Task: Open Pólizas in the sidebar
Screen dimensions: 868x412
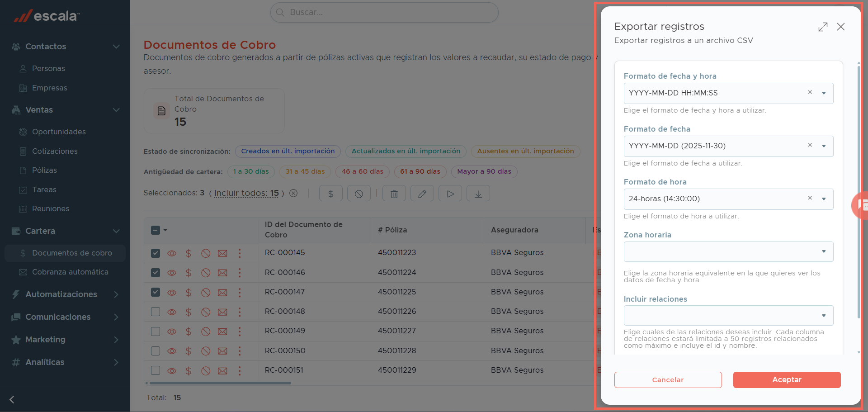Action: [44, 170]
